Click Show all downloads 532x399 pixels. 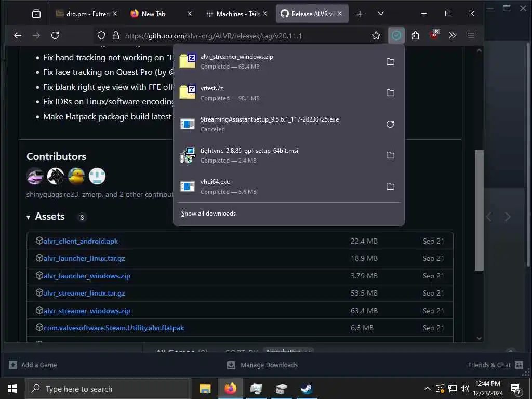tap(208, 214)
